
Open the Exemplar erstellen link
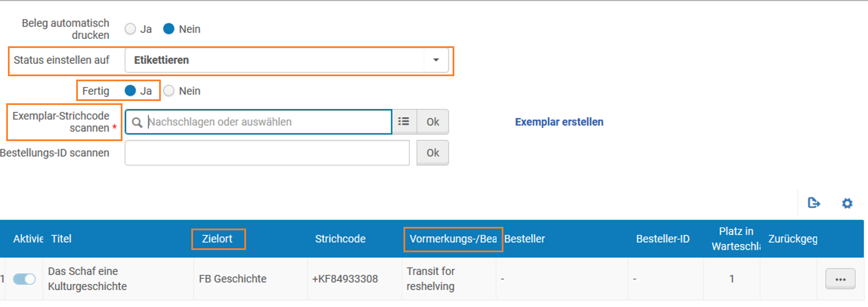click(559, 122)
